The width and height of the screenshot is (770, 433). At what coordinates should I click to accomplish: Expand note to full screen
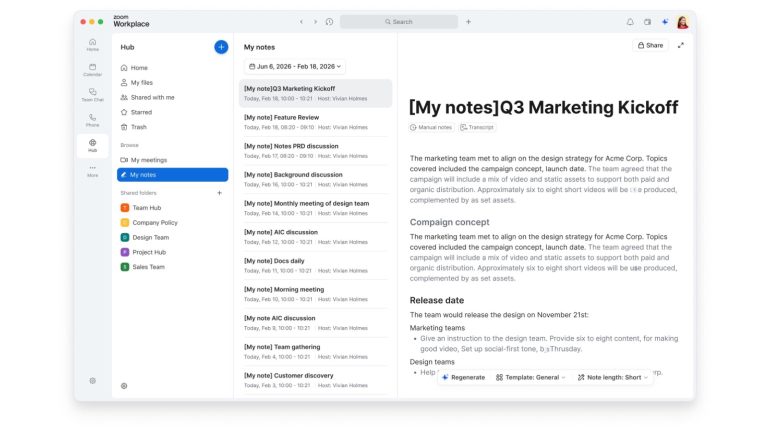(681, 45)
